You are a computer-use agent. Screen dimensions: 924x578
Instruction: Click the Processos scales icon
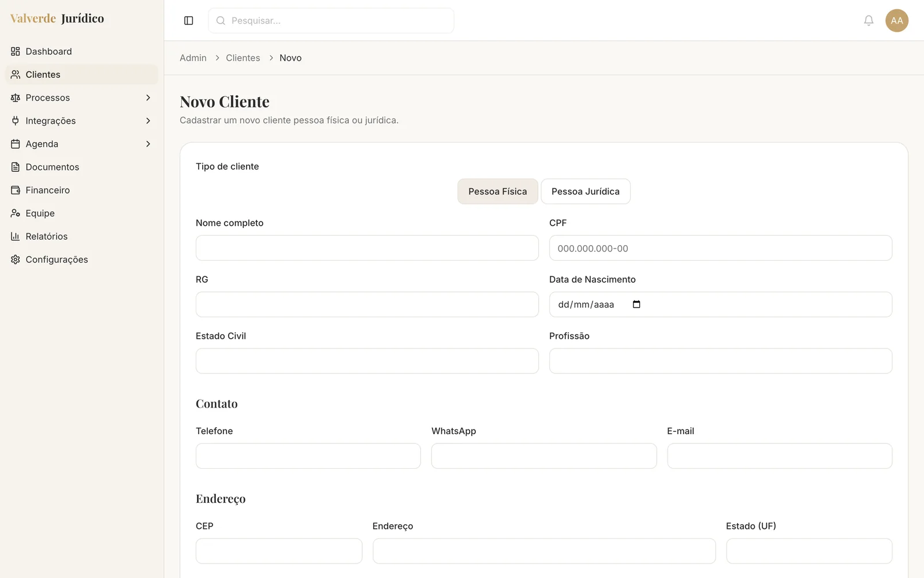pos(16,98)
